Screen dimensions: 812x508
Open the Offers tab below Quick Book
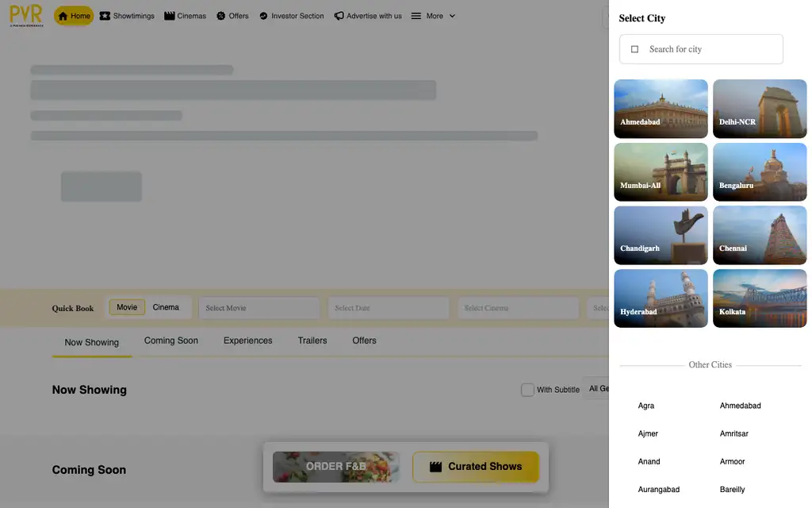(x=364, y=341)
